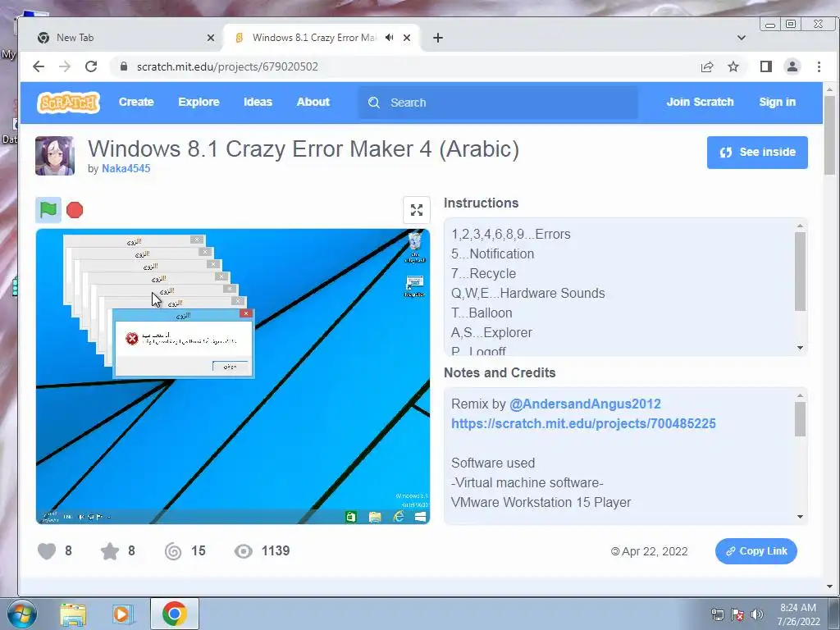
Task: Reload the current page
Action: [x=91, y=66]
